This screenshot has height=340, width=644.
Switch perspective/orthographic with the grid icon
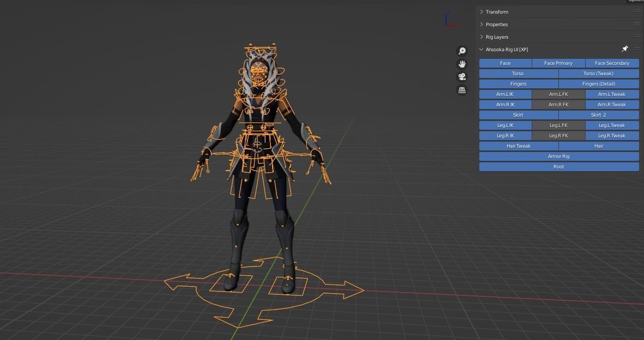462,90
